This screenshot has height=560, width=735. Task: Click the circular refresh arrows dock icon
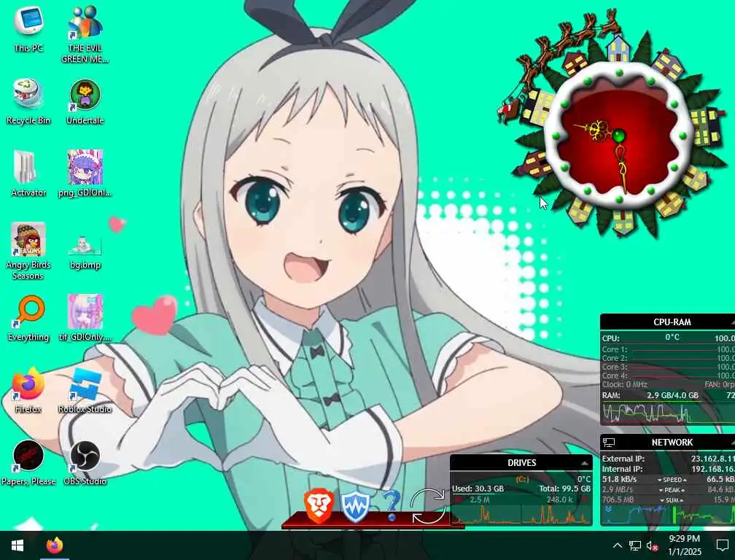(x=427, y=505)
